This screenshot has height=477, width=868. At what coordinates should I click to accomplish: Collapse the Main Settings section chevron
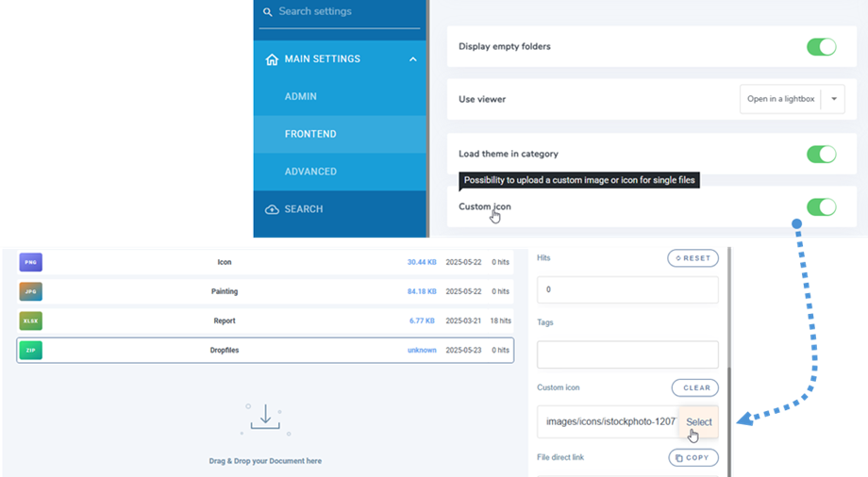click(412, 59)
